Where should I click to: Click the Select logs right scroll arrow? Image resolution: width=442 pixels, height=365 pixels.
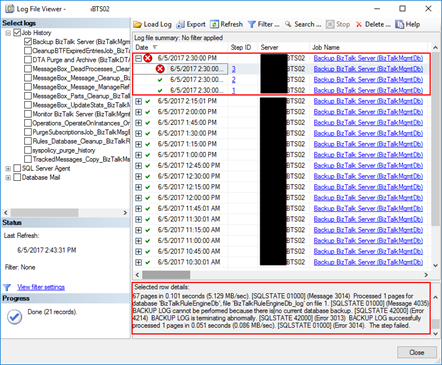tap(125, 213)
